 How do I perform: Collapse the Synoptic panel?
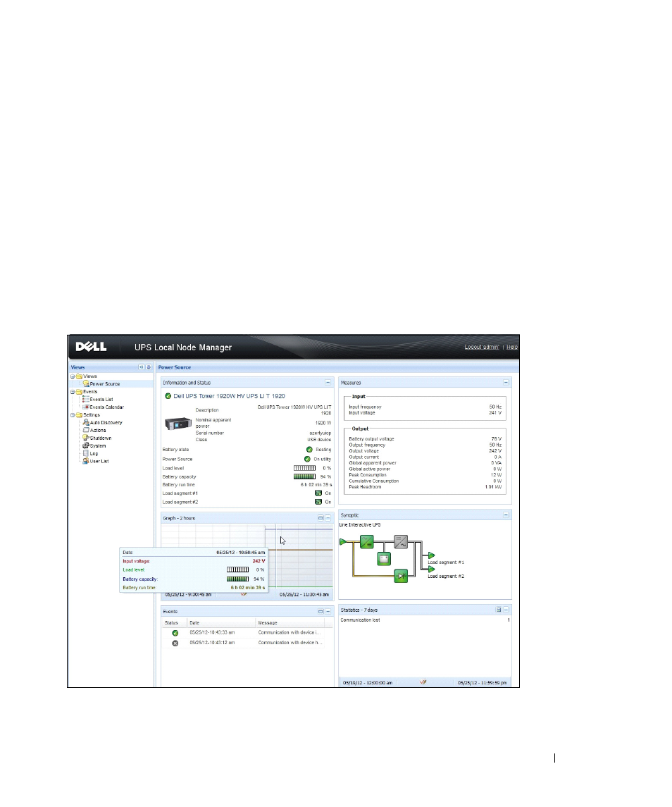[x=506, y=515]
